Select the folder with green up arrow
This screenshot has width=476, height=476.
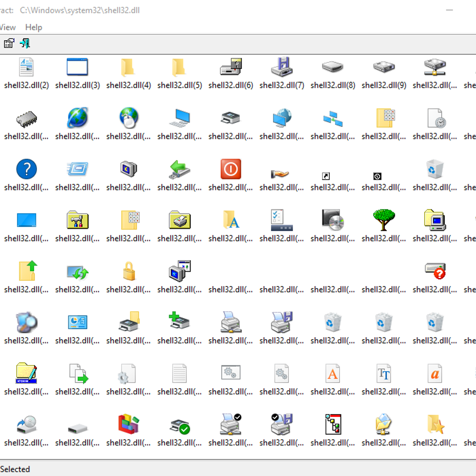(x=28, y=270)
